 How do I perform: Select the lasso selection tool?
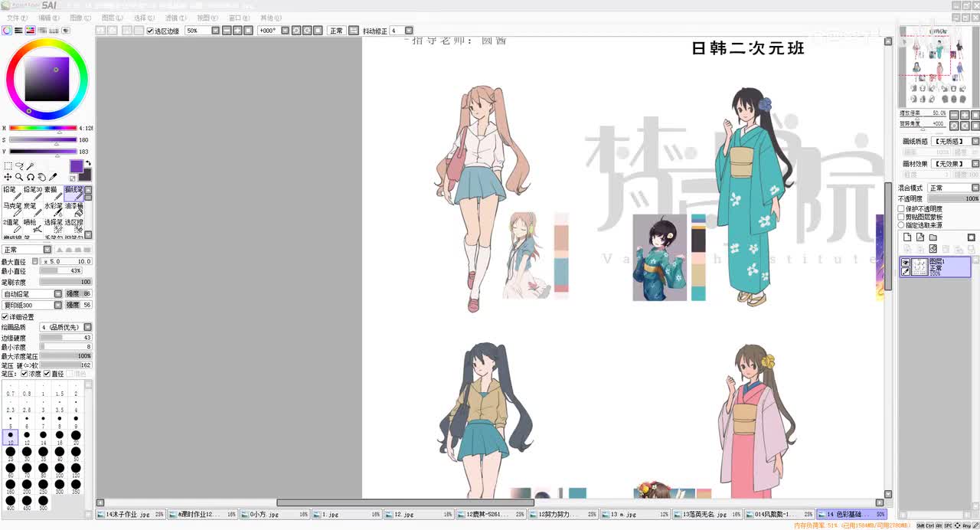[19, 166]
